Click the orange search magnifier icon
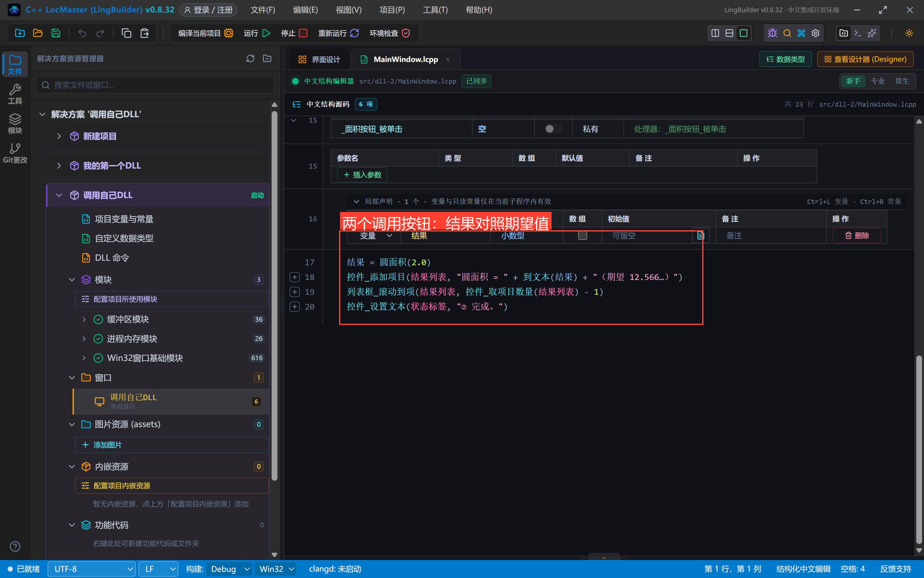 [787, 33]
